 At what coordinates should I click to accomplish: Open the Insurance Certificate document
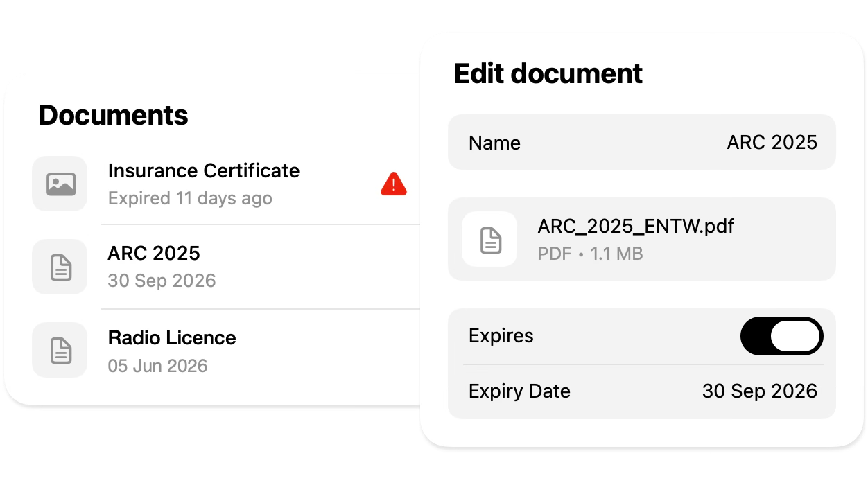204,171
